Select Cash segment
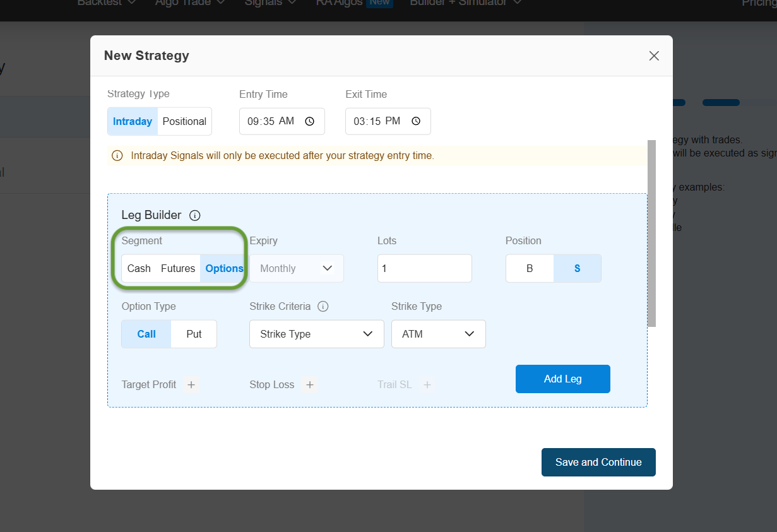This screenshot has height=532, width=777. click(139, 268)
